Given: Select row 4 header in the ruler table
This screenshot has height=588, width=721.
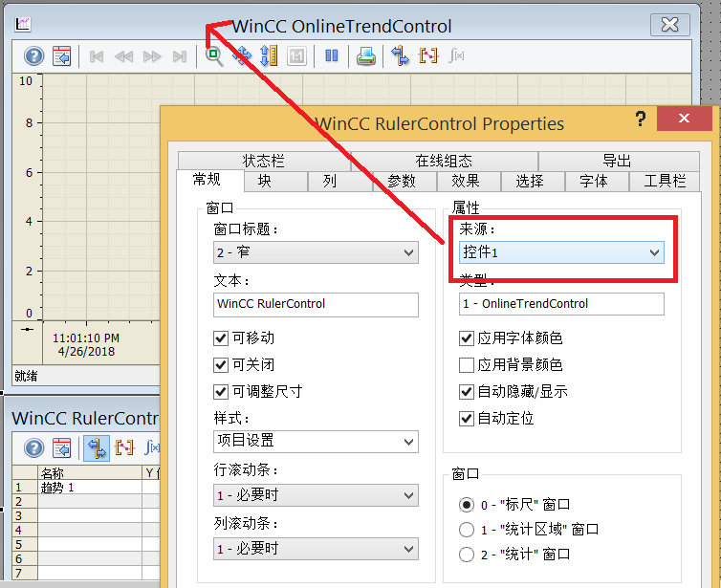Looking at the screenshot, I should pyautogui.click(x=25, y=530).
